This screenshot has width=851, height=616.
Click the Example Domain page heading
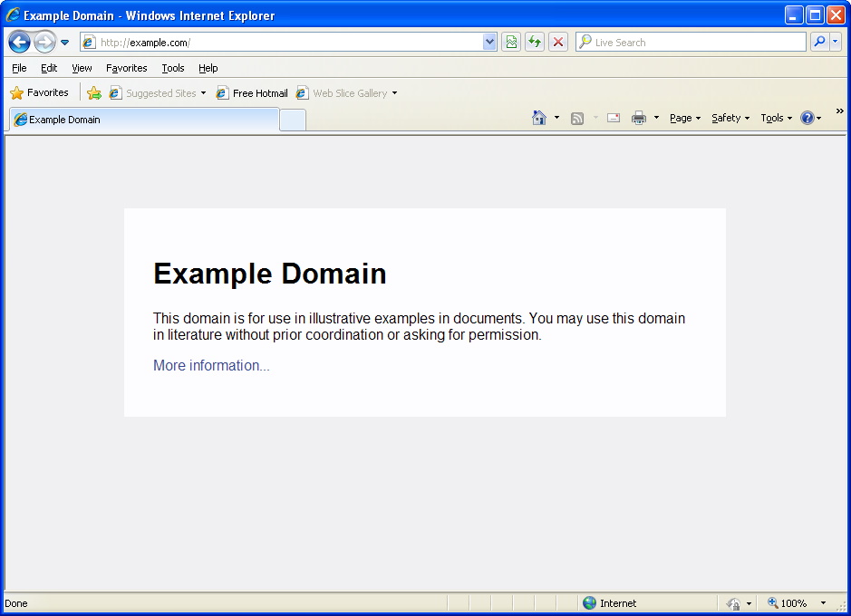click(270, 274)
